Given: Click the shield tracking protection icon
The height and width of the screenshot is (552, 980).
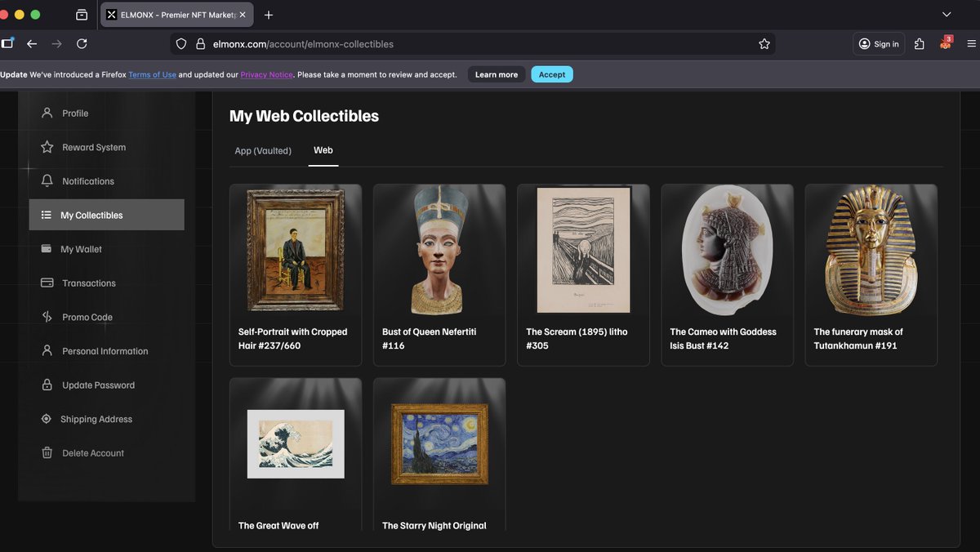Looking at the screenshot, I should tap(181, 44).
